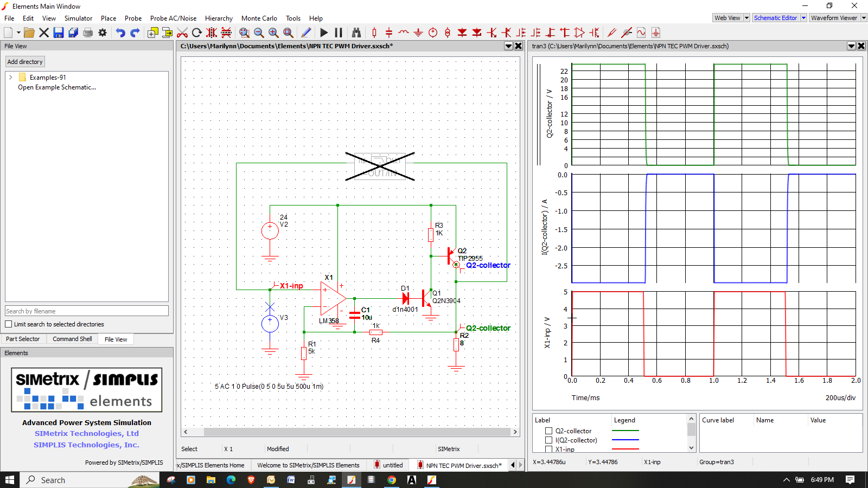868x488 pixels.
Task: Run the simulation with the play button
Action: (324, 33)
